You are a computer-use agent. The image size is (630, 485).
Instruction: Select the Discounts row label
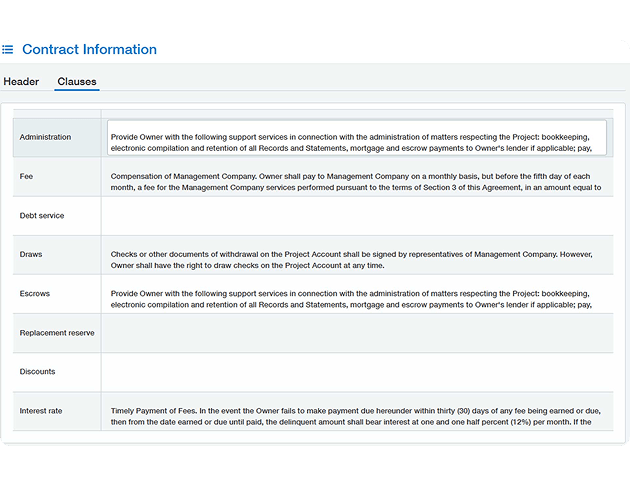click(37, 372)
